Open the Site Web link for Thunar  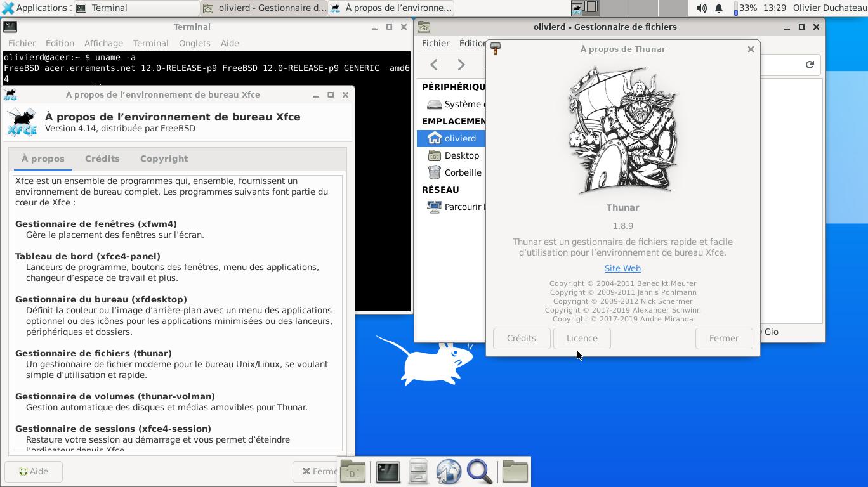(622, 268)
